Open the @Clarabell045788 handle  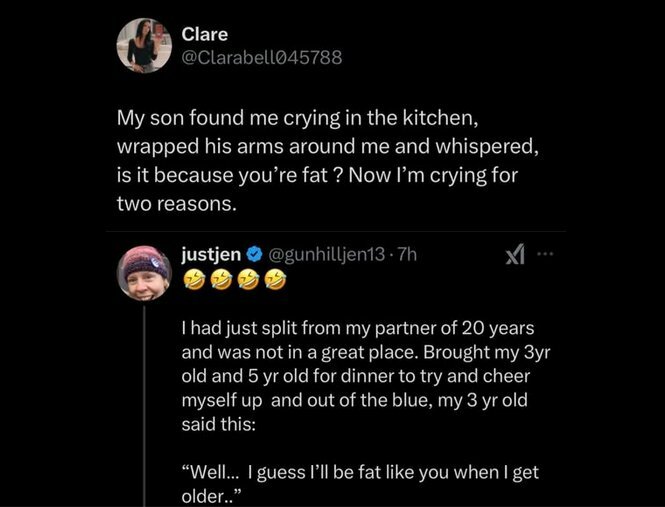tap(261, 57)
